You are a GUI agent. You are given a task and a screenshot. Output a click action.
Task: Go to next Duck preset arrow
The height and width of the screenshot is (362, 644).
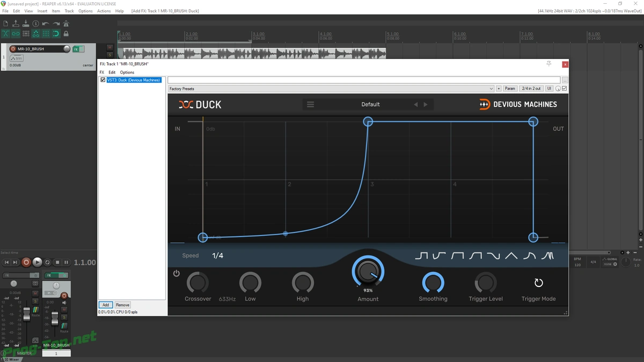(x=426, y=105)
